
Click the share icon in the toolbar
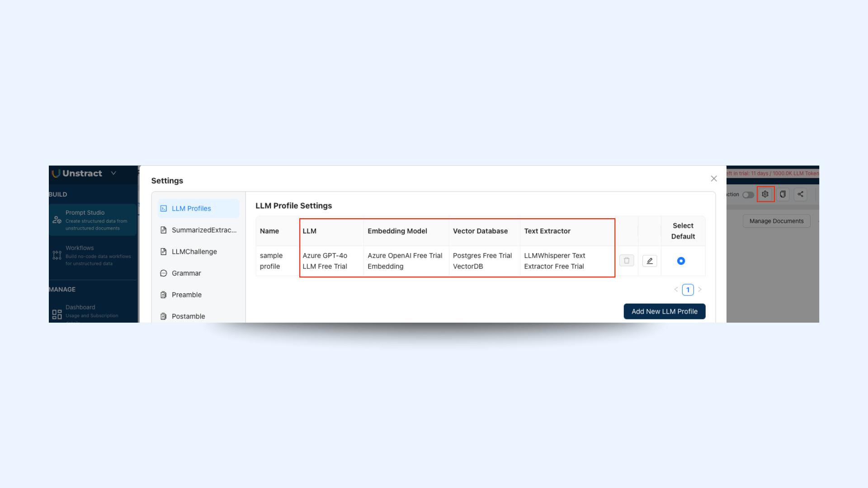click(x=800, y=194)
